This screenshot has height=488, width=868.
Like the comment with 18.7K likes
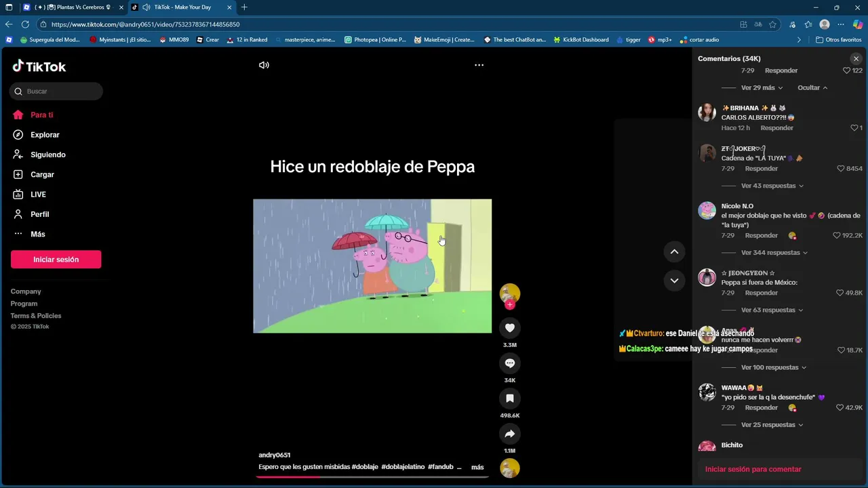pyautogui.click(x=841, y=350)
